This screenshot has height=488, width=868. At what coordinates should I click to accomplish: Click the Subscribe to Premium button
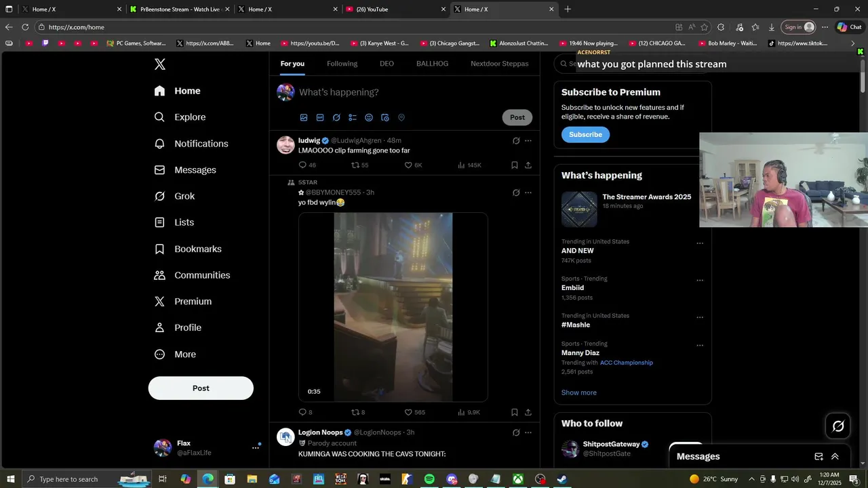click(585, 134)
